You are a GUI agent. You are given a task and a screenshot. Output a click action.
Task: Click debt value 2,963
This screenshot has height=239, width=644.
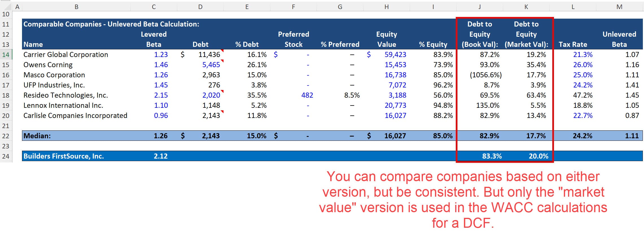(x=211, y=75)
